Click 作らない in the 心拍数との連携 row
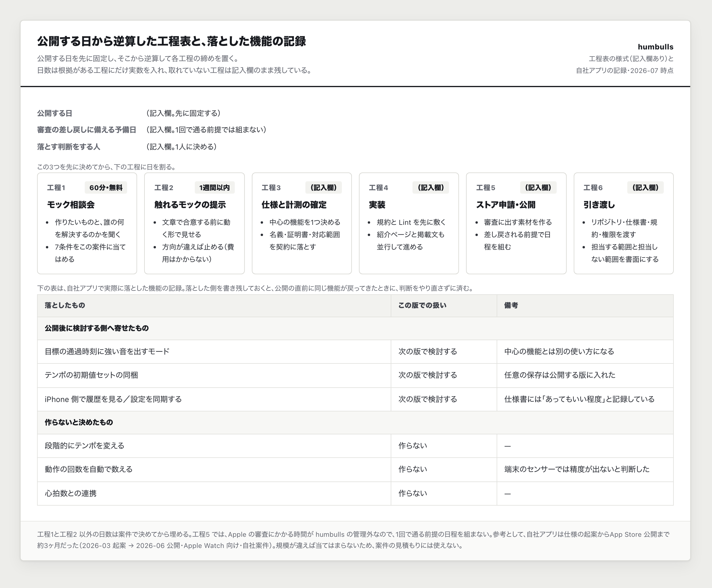Screen dimensions: 712x588 point(413,494)
